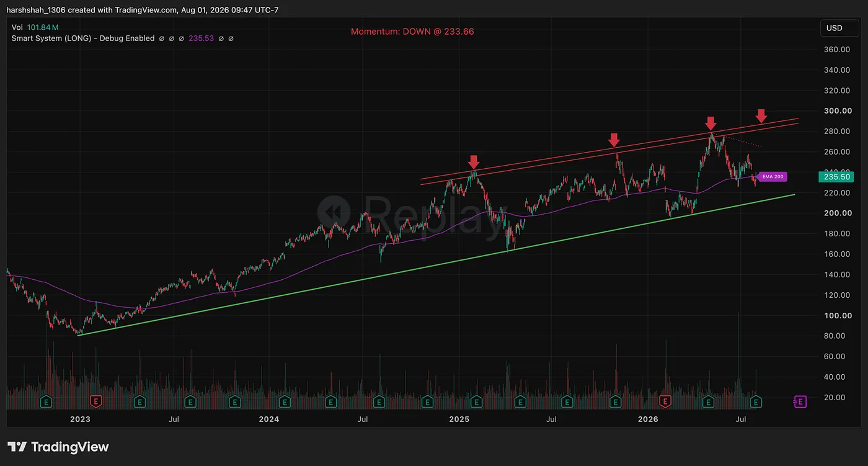Click the green earnings marker beside Jul 2026
The width and height of the screenshot is (868, 466).
(756, 401)
